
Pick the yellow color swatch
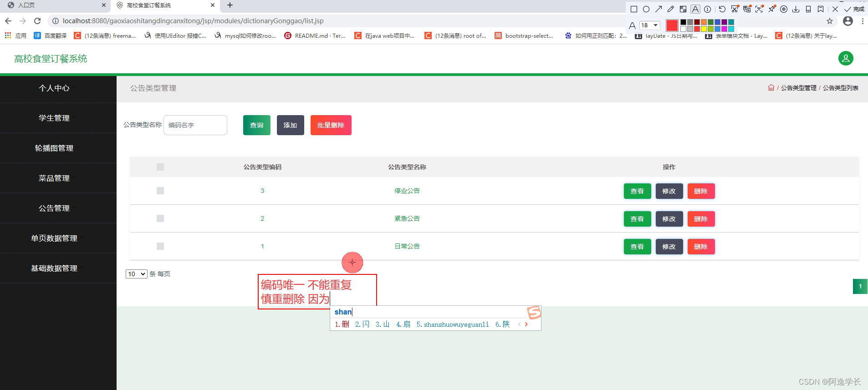[x=704, y=29]
